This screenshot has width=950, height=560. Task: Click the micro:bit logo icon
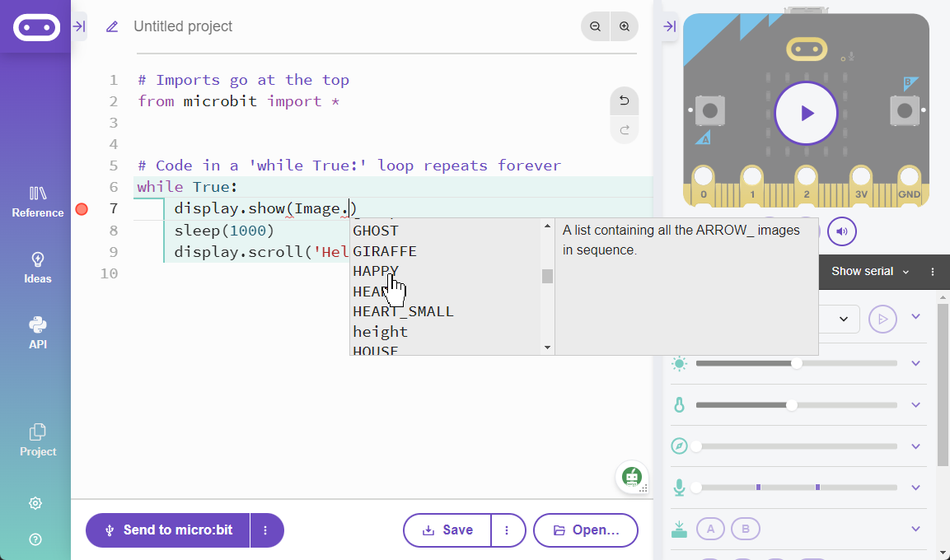[x=36, y=28]
